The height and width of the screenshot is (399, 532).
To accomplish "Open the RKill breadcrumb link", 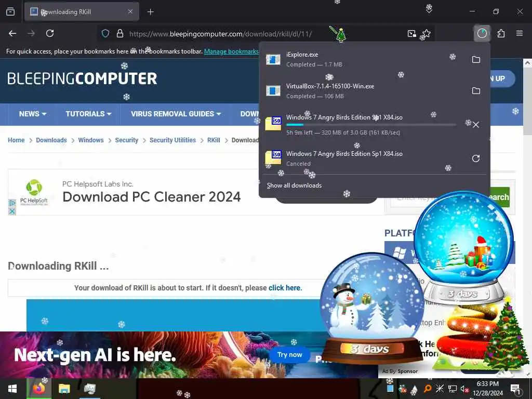I will pyautogui.click(x=214, y=140).
